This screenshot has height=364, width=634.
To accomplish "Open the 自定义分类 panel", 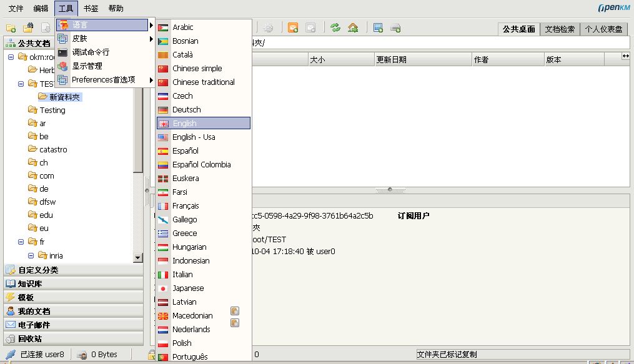I will pyautogui.click(x=74, y=270).
